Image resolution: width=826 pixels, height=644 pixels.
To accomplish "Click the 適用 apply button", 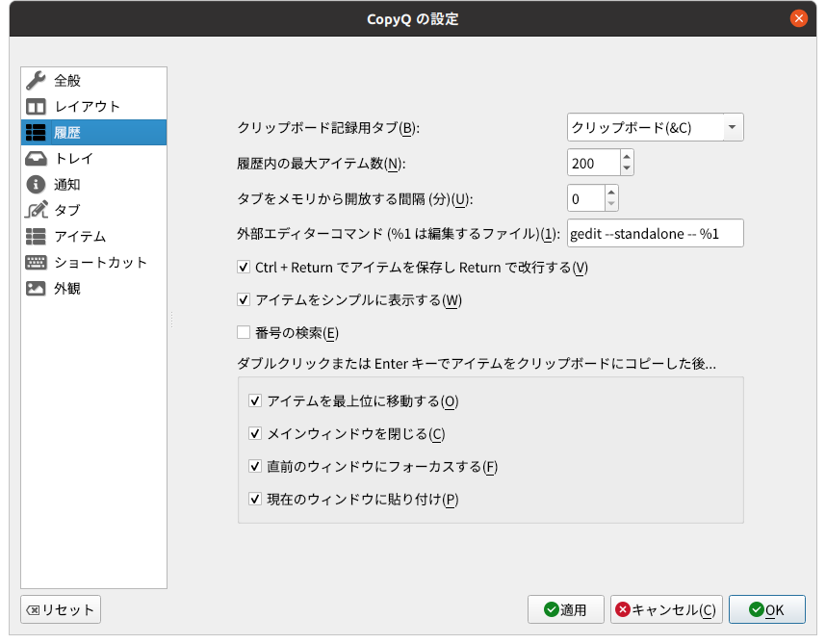I will pos(566,609).
